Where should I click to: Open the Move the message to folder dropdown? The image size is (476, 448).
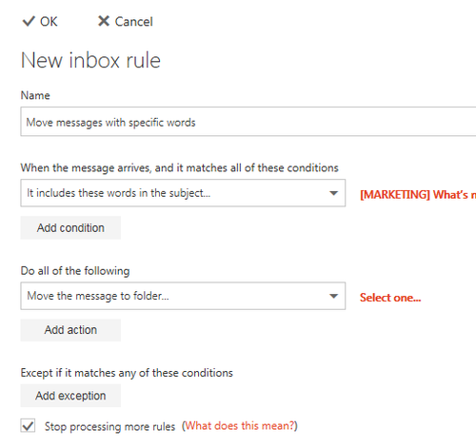(x=183, y=296)
